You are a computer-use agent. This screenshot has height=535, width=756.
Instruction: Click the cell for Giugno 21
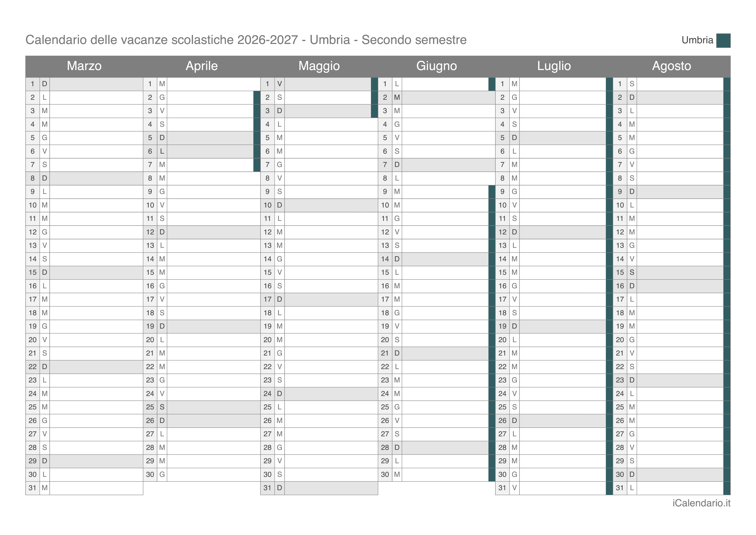445,353
